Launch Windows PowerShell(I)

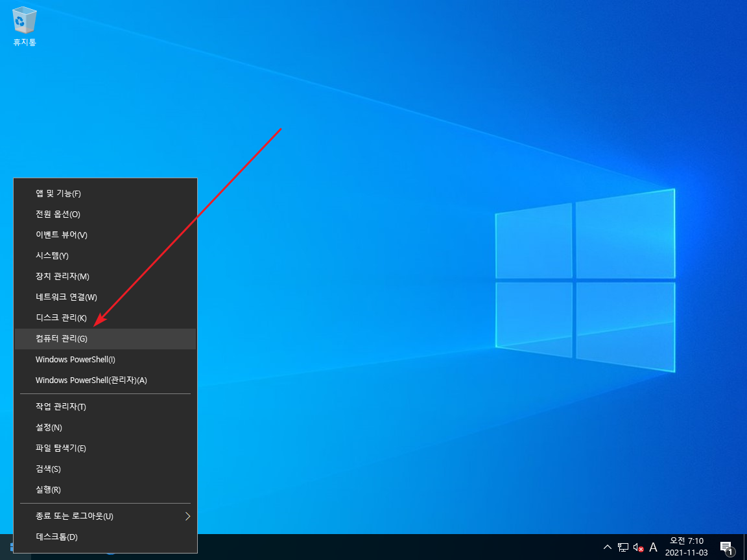[x=105, y=360]
